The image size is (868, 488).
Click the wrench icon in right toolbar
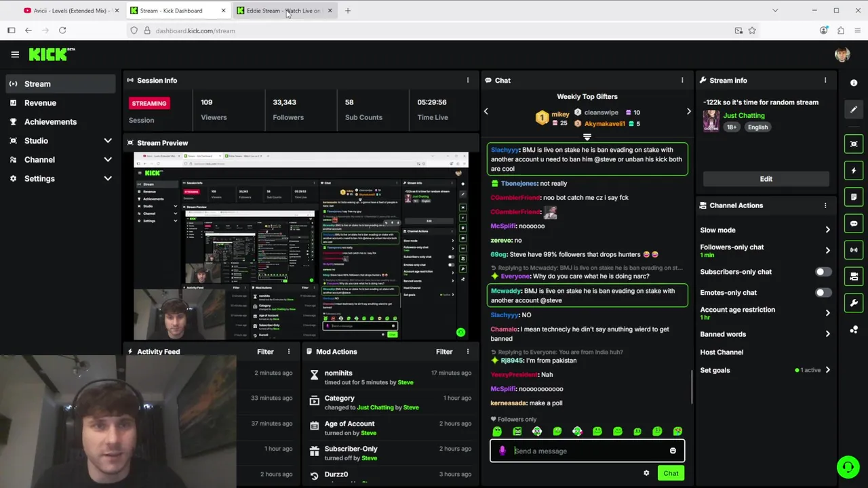coord(854,302)
